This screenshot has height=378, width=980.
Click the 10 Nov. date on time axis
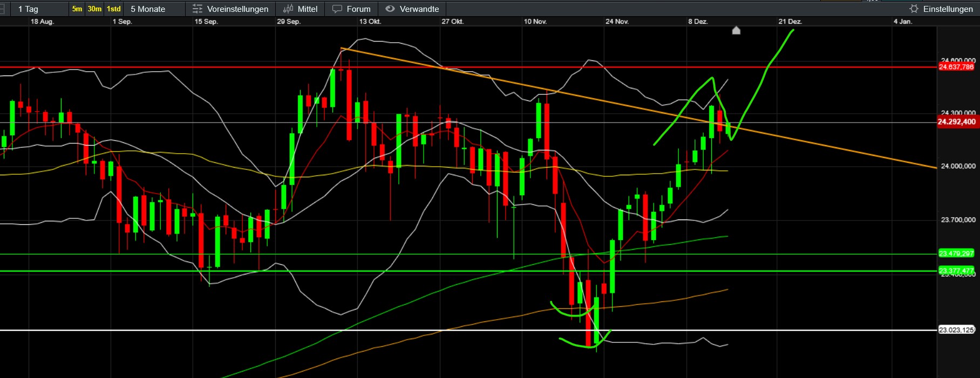(535, 22)
